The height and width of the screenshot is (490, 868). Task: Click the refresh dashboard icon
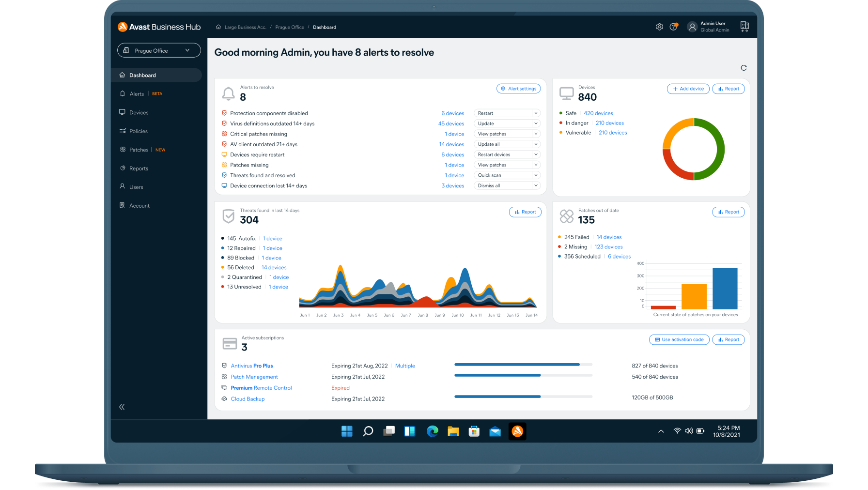click(x=744, y=68)
